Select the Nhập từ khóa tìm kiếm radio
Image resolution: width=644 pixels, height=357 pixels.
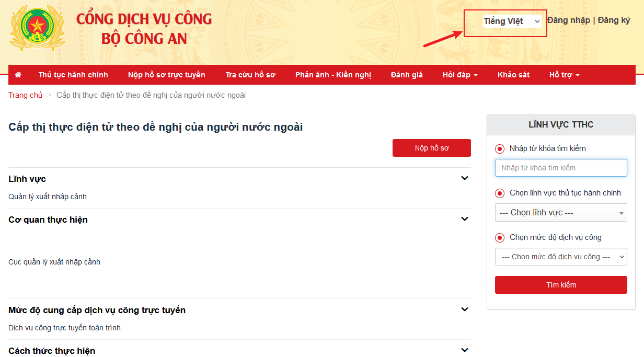click(500, 149)
